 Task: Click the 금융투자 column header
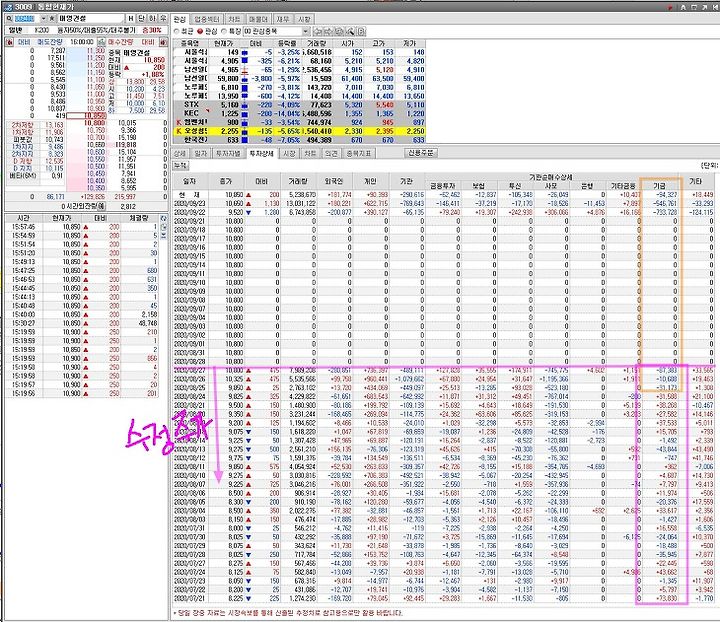[x=443, y=186]
